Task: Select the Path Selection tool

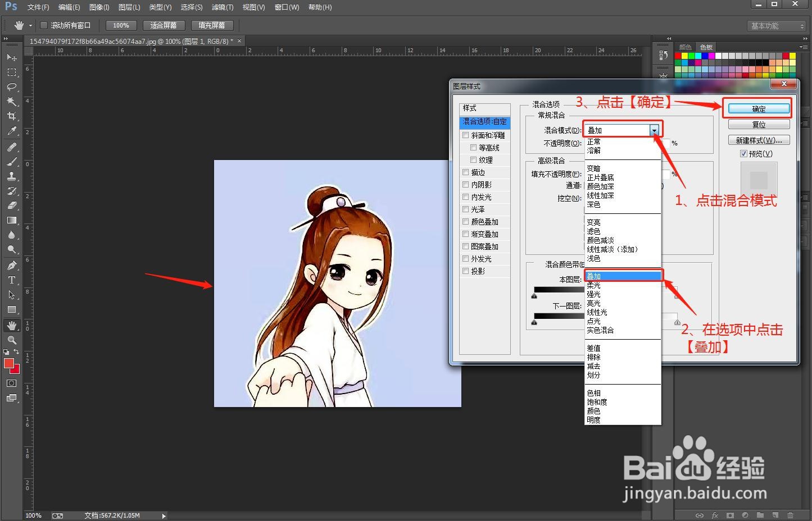Action: (x=11, y=295)
